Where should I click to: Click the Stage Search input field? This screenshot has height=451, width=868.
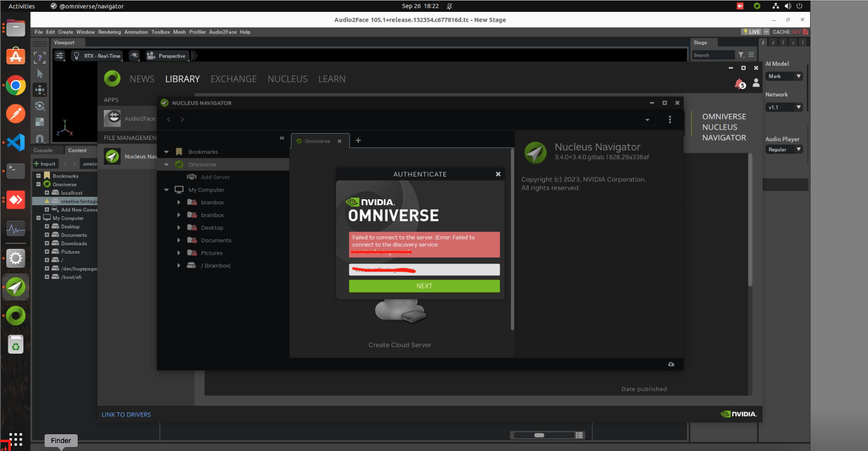click(713, 55)
